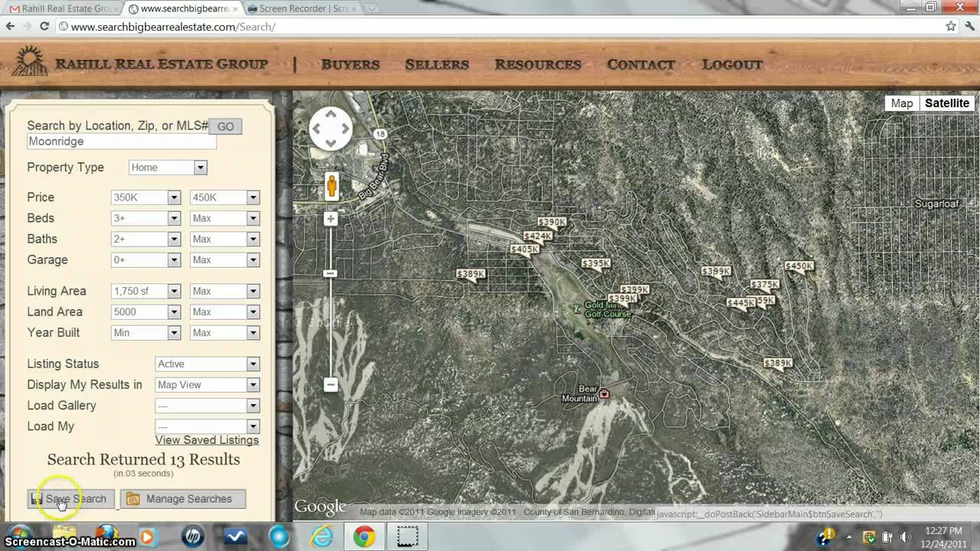Click the Manage Searches button
This screenshot has height=551, width=980.
[x=183, y=499]
